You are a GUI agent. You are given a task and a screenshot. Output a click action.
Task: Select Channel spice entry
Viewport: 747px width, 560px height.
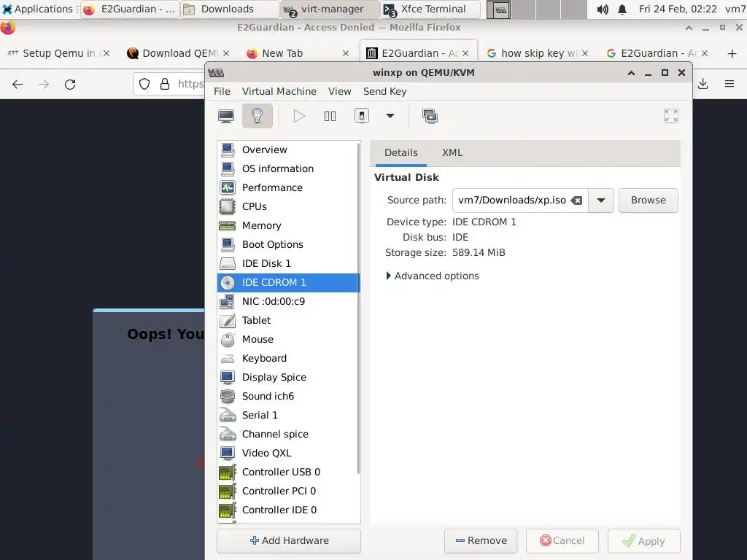point(288,435)
